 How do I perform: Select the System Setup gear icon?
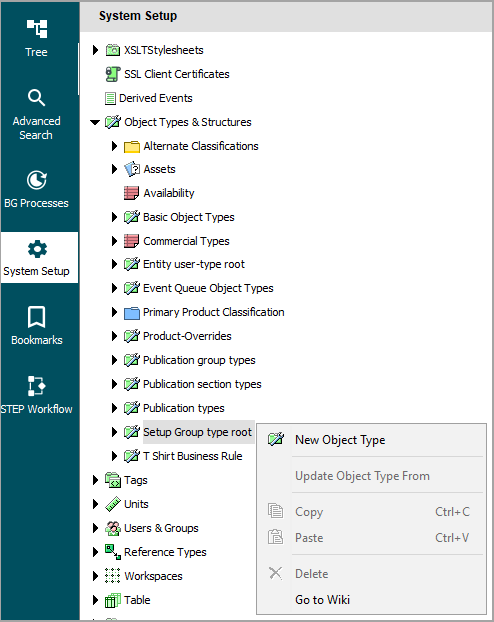[37, 249]
